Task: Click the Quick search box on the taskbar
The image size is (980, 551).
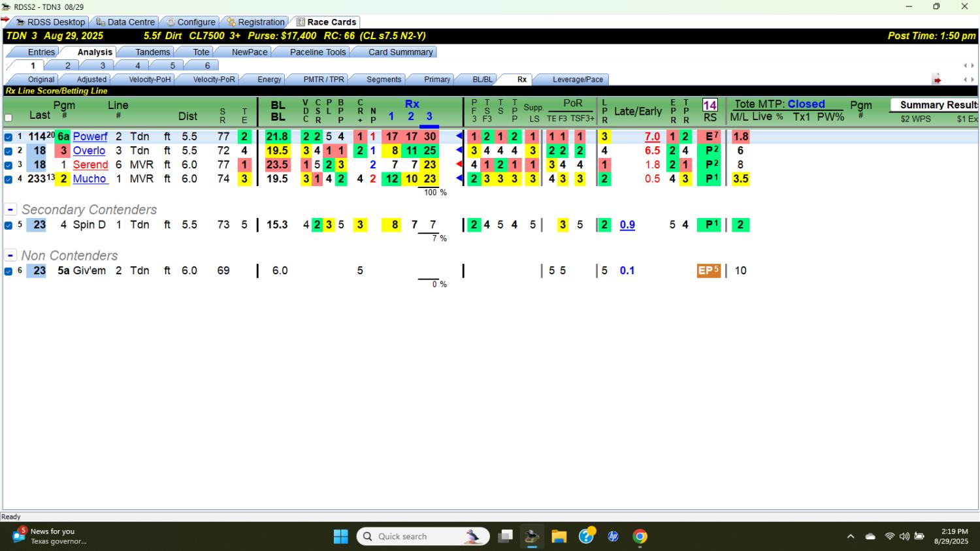Action: click(423, 537)
